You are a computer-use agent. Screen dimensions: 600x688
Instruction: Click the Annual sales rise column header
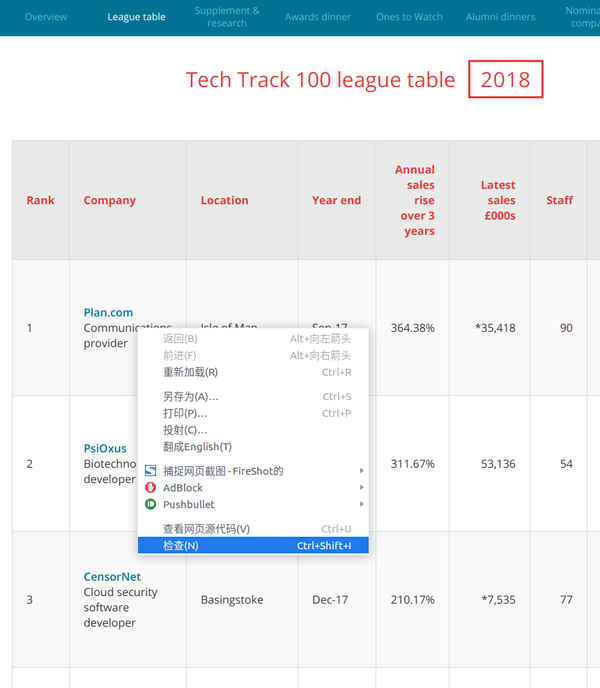(x=415, y=201)
